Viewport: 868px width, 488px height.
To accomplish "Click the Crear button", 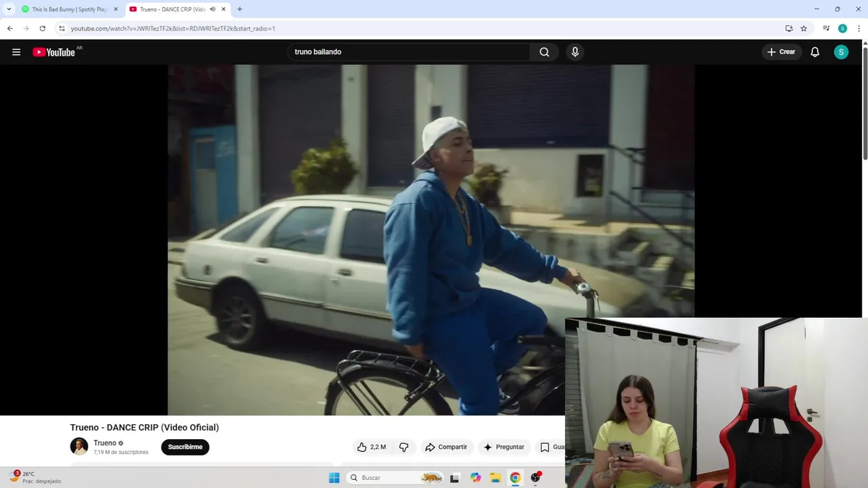I will click(x=781, y=52).
